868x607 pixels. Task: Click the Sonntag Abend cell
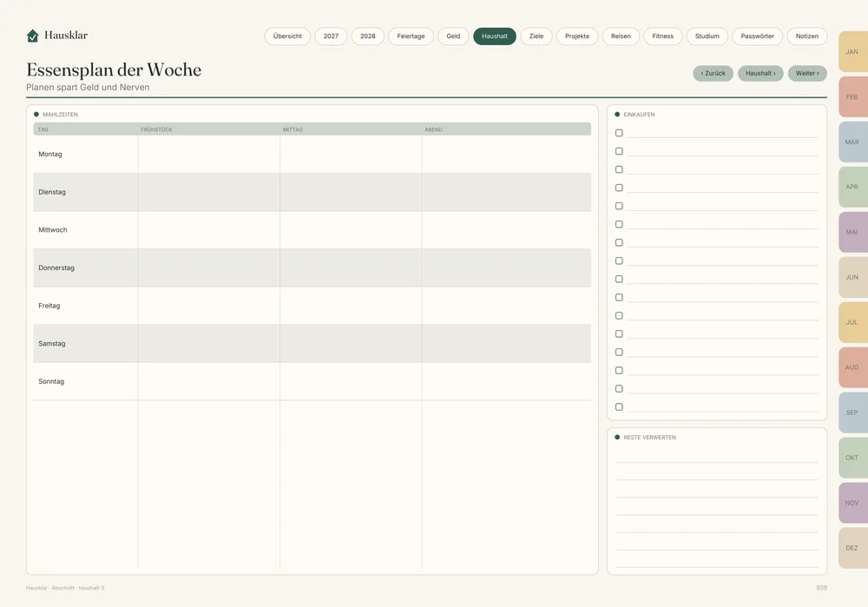(507, 381)
